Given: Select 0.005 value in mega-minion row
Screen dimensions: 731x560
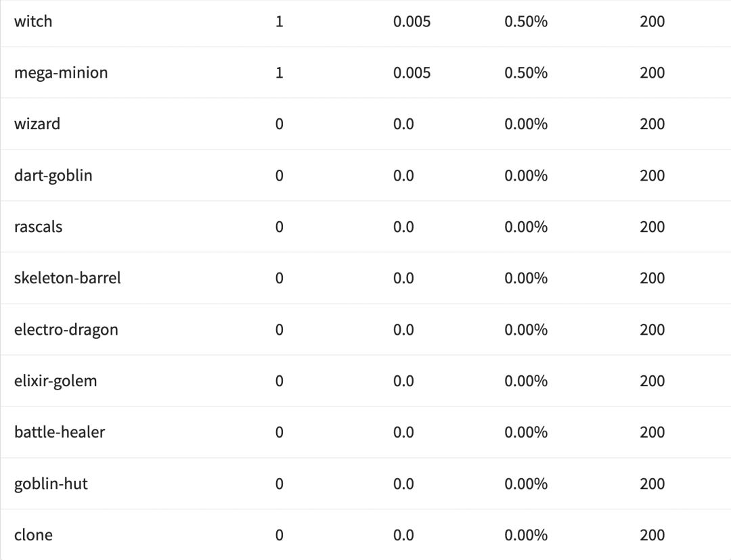Looking at the screenshot, I should pyautogui.click(x=412, y=73).
